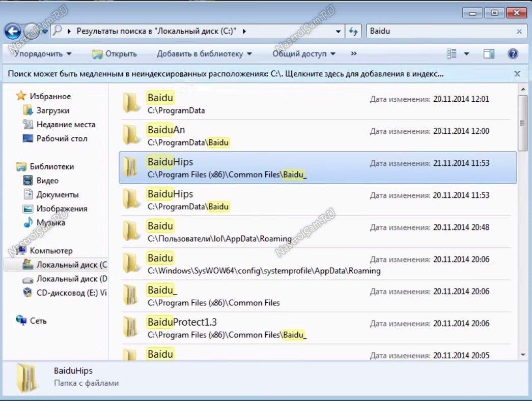This screenshot has height=401, width=532.
Task: Click the refresh button beside address bar
Action: click(x=353, y=32)
